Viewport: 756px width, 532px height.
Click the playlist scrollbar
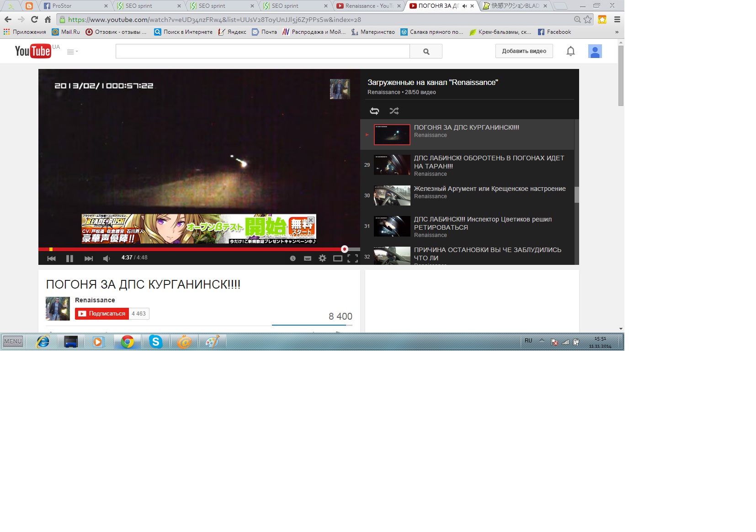576,195
